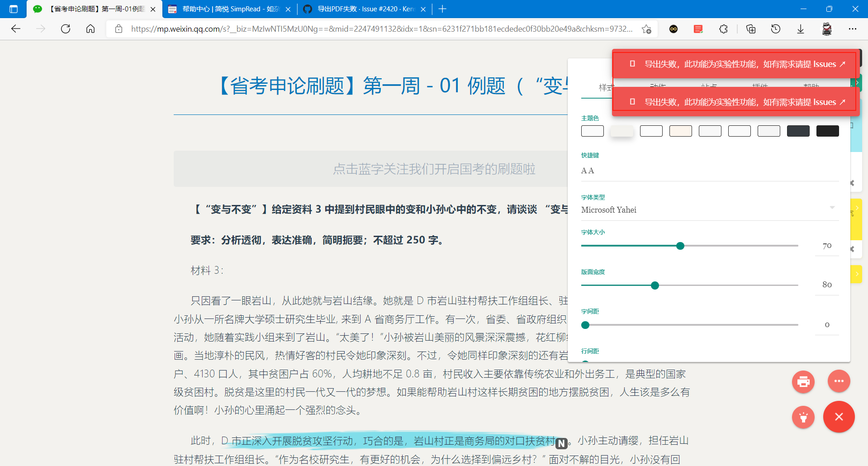Expand the yellow side tab chevron
868x466 pixels.
click(x=858, y=274)
